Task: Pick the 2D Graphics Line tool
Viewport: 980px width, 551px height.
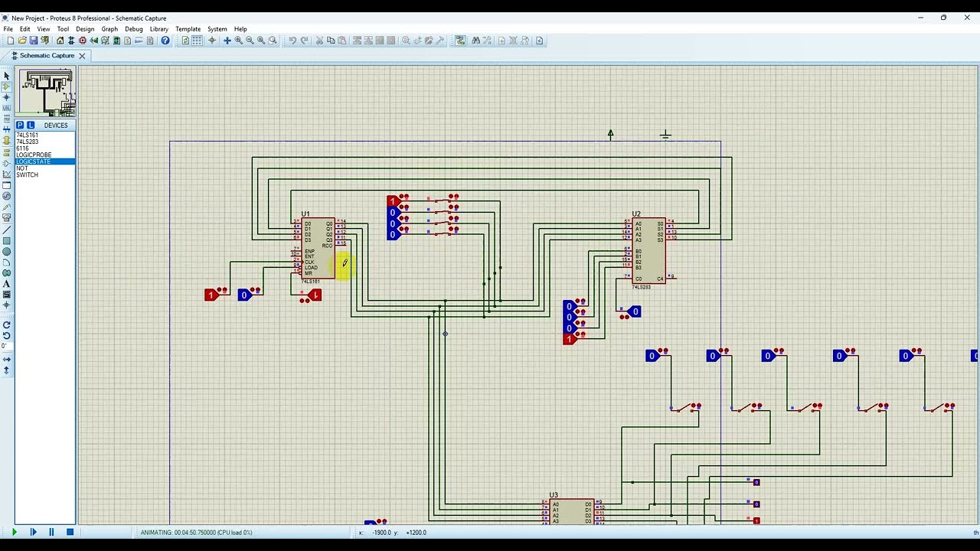Action: tap(7, 230)
